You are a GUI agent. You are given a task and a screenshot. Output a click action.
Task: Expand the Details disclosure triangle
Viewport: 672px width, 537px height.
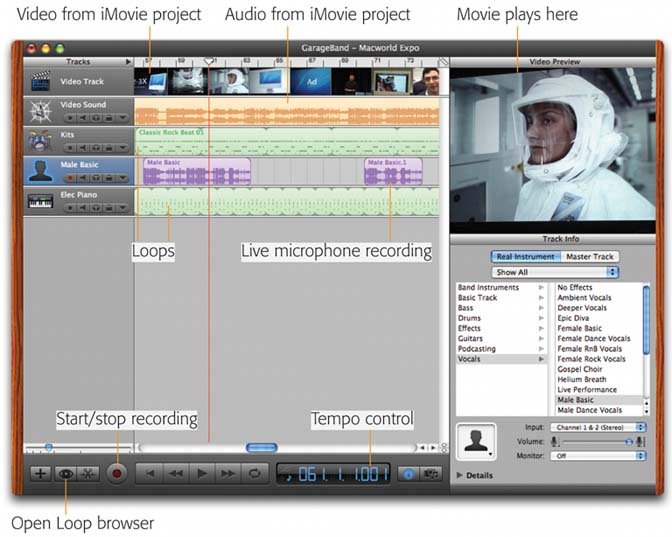point(461,475)
